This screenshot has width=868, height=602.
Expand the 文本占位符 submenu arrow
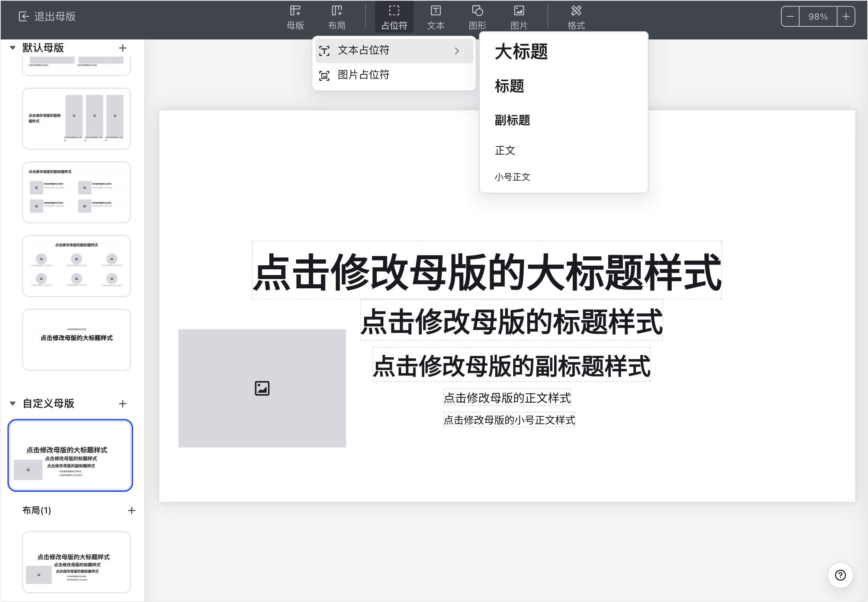(x=457, y=51)
